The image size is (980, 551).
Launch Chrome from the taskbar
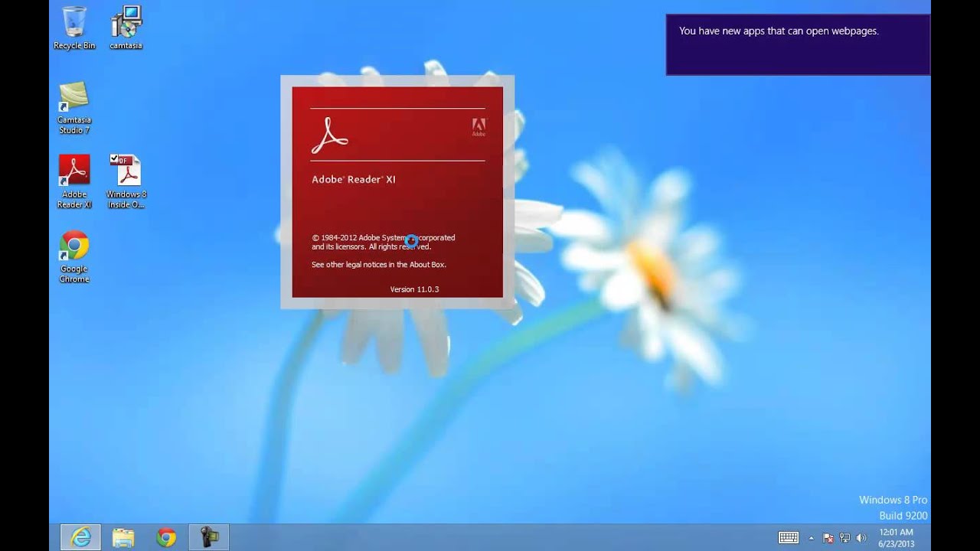[x=166, y=537]
